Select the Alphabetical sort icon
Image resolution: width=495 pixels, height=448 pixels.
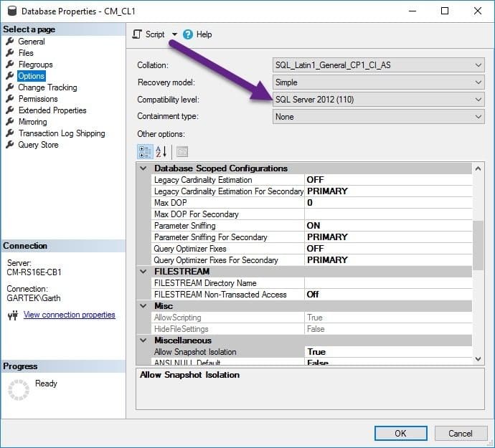(161, 152)
